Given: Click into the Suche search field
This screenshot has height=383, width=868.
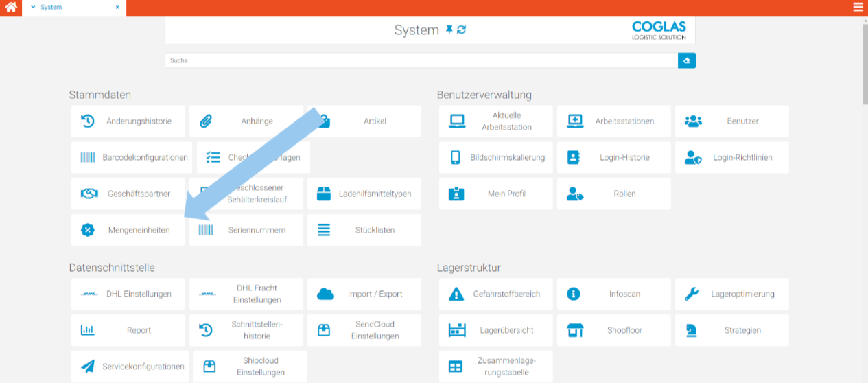Looking at the screenshot, I should [x=420, y=60].
